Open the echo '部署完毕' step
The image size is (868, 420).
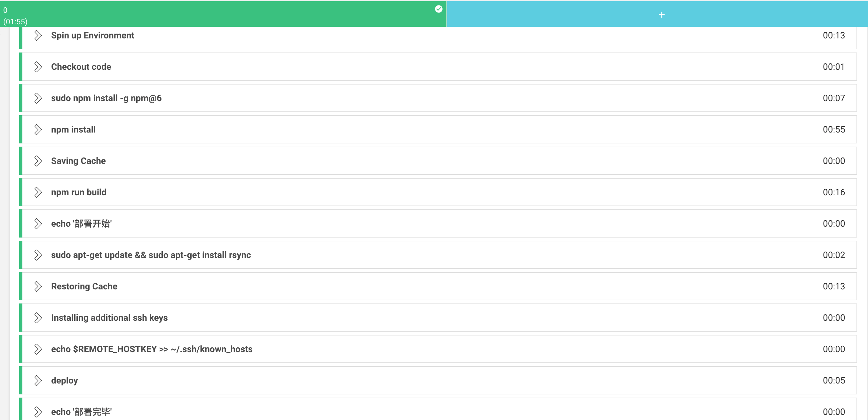[81, 412]
